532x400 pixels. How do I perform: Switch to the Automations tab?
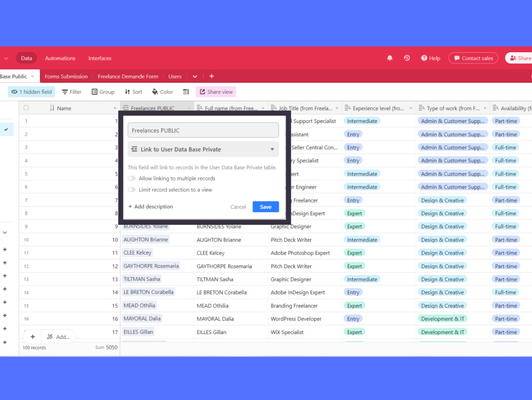coord(60,58)
